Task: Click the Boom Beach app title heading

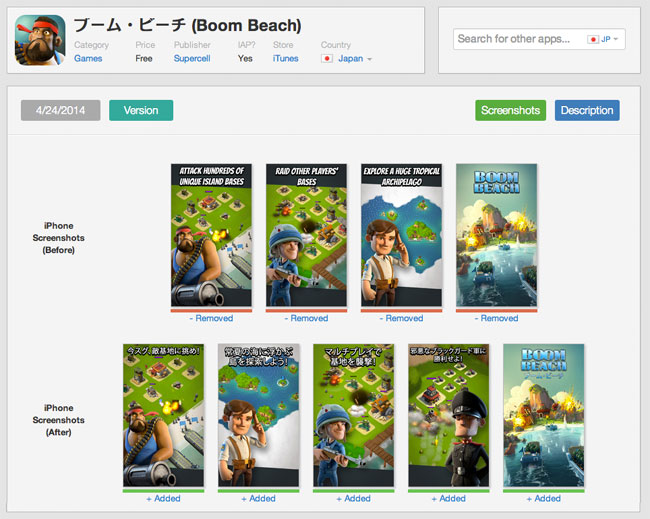Action: 187,25
